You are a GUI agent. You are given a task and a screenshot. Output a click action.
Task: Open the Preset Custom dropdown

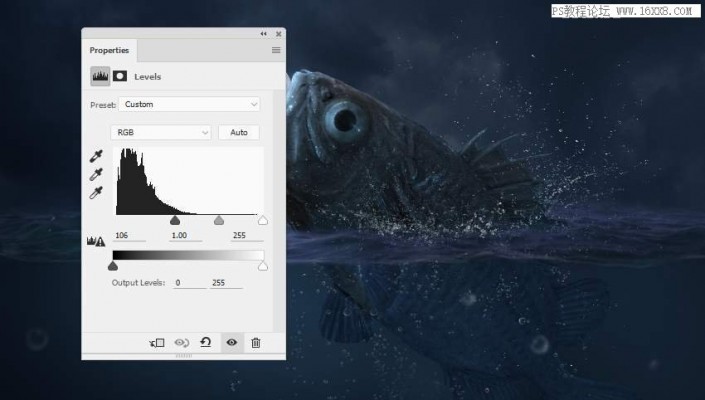pos(189,104)
